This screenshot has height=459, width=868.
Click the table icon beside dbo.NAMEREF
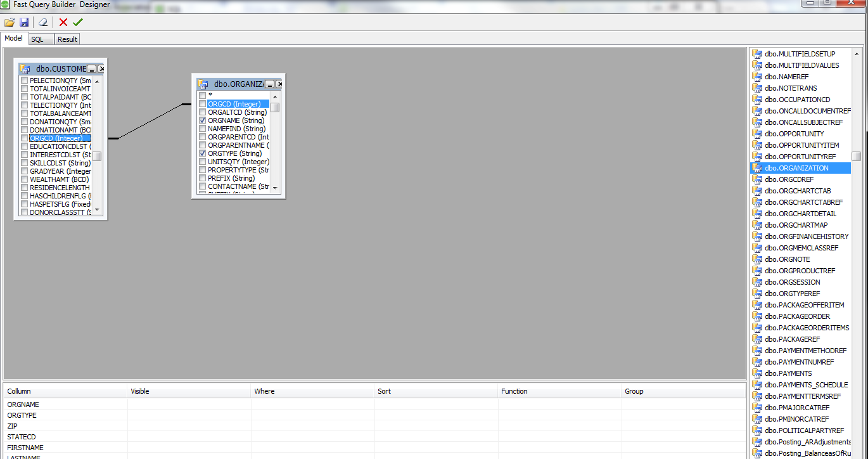click(x=757, y=77)
